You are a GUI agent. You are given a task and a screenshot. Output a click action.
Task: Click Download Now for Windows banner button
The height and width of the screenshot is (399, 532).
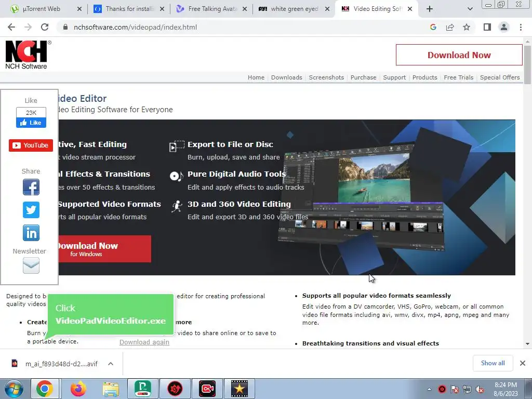pos(104,249)
